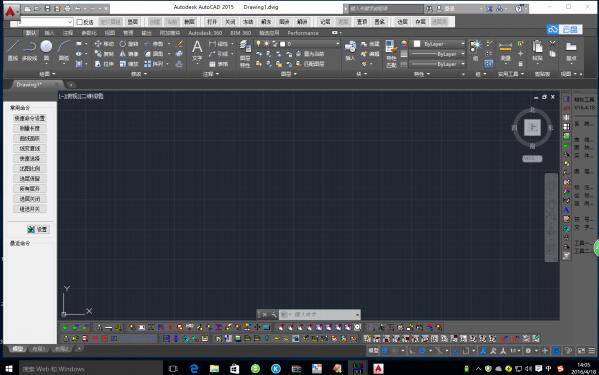Click the 快捷命令设置 button
Screen dimensions: 599x375
(29, 118)
